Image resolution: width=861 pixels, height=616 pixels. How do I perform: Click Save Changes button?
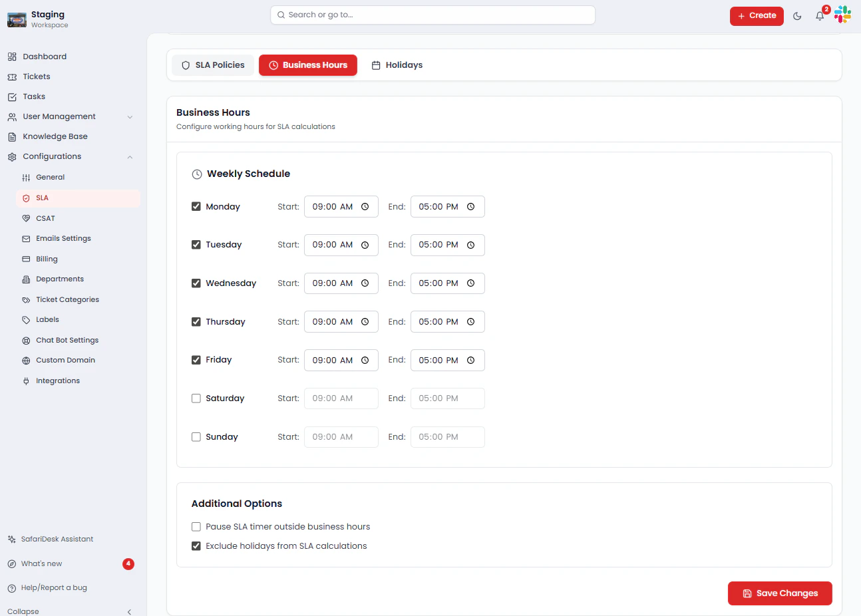(780, 593)
